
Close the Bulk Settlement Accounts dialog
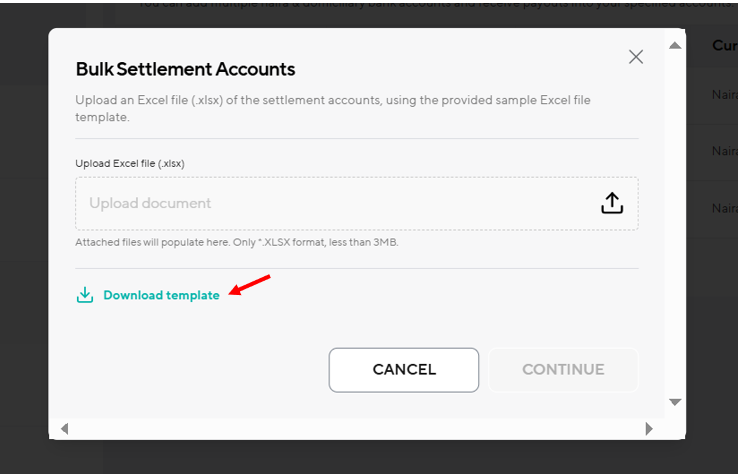click(x=636, y=57)
